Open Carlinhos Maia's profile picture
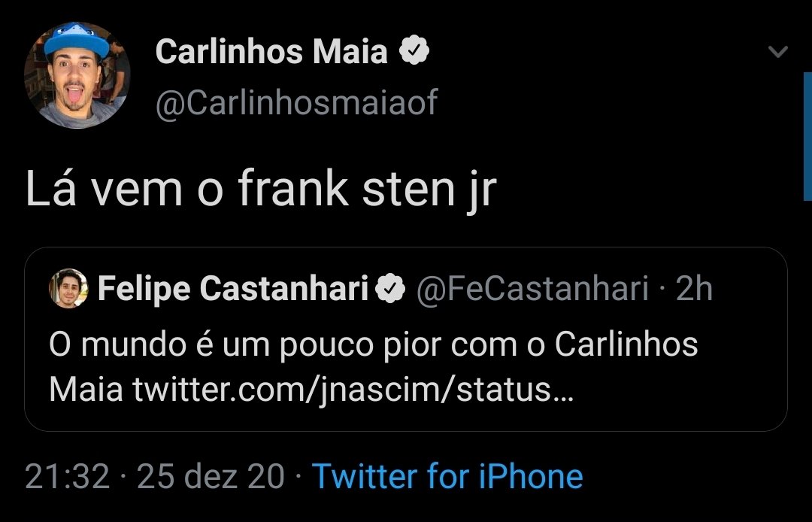Screen dimensions: 812x522 click(x=77, y=75)
